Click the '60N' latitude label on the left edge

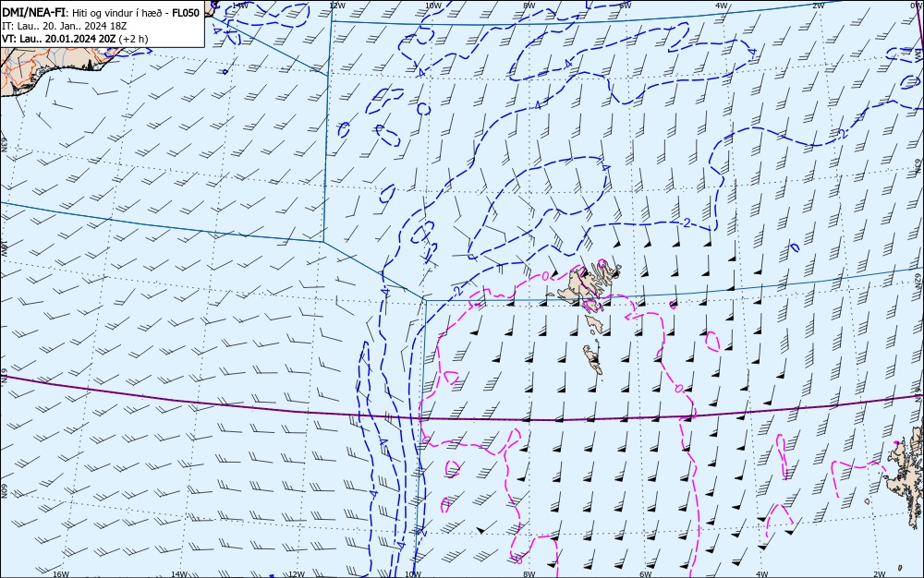pyautogui.click(x=4, y=491)
